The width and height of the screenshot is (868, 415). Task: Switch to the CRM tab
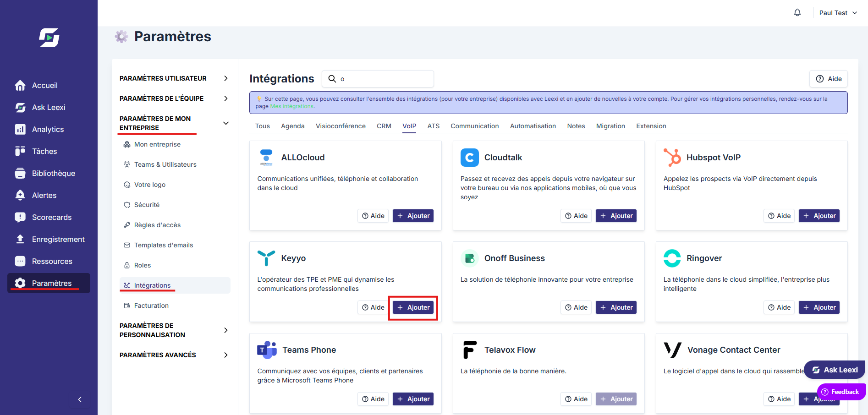(384, 126)
